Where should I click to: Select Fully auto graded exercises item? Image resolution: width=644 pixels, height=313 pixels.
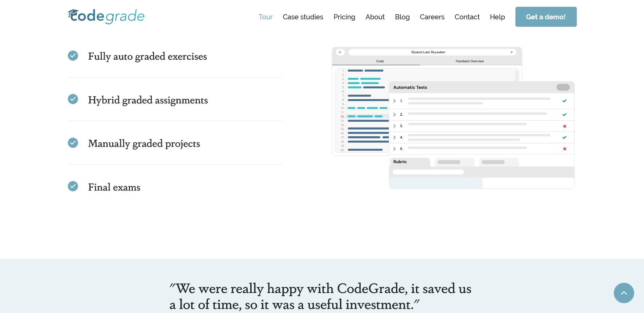point(148,56)
